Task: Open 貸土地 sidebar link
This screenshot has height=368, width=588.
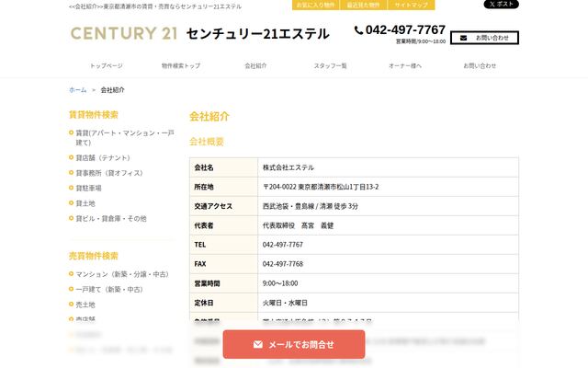Action: pyautogui.click(x=85, y=203)
